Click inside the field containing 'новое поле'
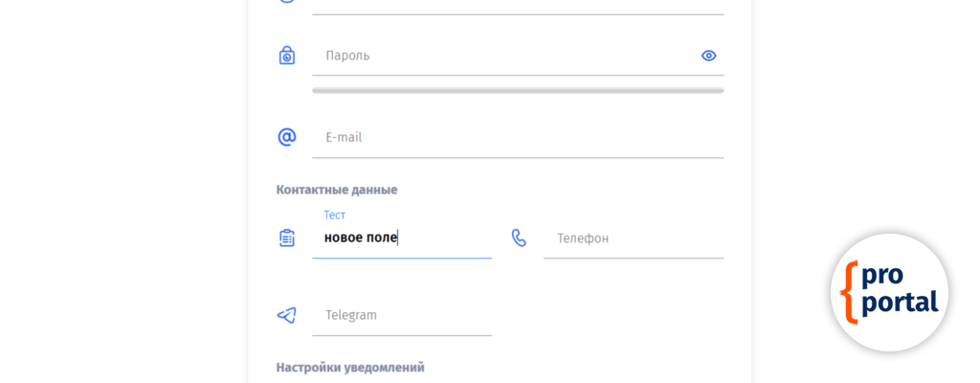 point(402,237)
